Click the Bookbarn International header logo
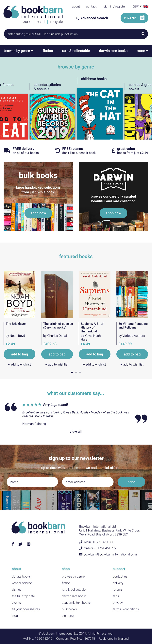The height and width of the screenshot is (644, 152). pyautogui.click(x=33, y=15)
